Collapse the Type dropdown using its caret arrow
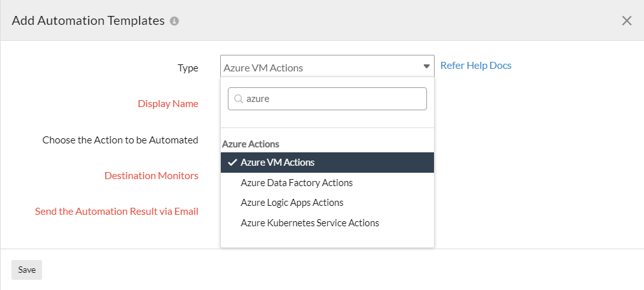The height and width of the screenshot is (290, 644). click(426, 67)
